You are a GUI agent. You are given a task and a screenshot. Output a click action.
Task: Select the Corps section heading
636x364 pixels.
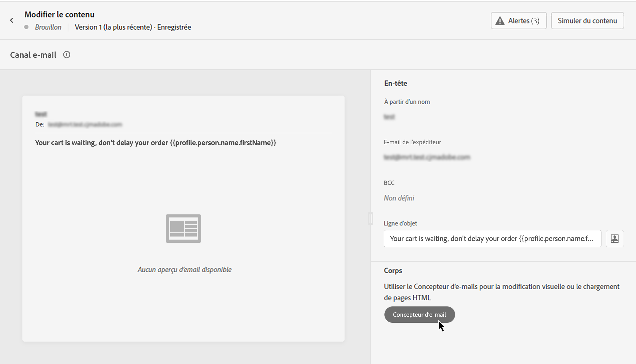(x=393, y=270)
